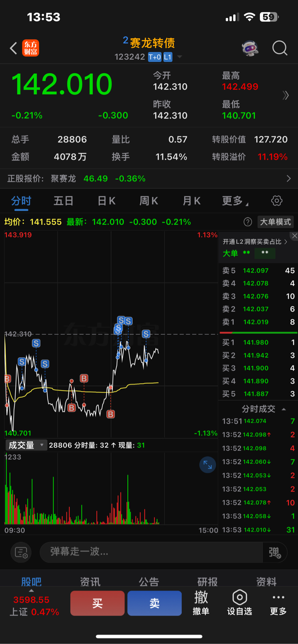Tap the current price 142.010

coord(62,84)
